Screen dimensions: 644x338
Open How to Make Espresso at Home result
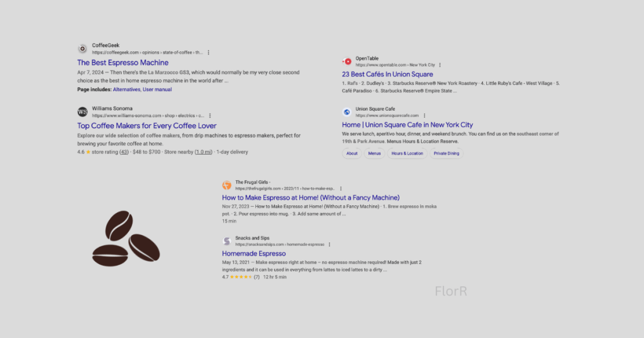tap(311, 198)
